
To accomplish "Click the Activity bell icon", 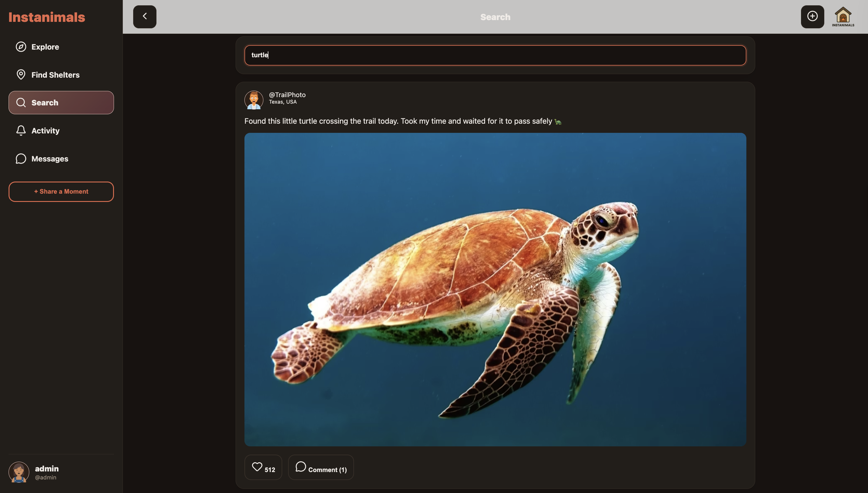I will click(21, 130).
